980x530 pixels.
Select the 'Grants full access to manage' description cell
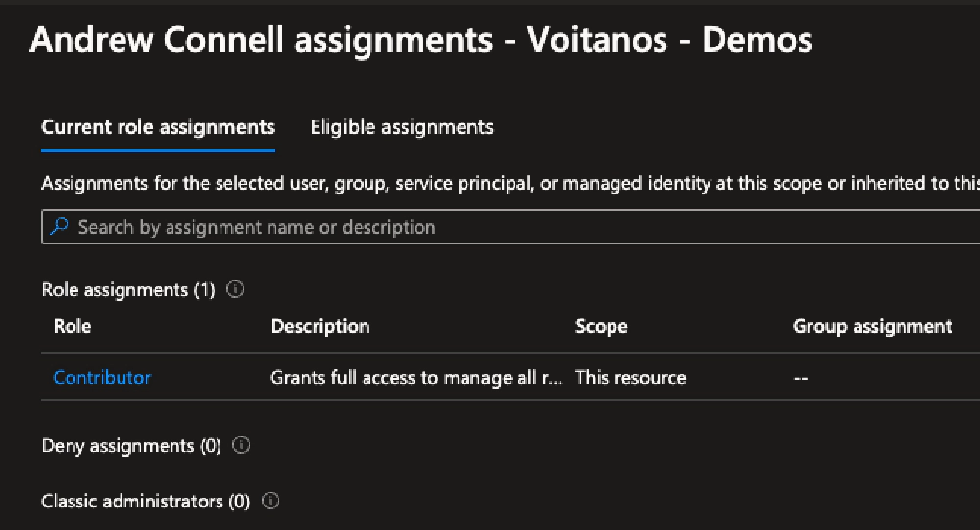point(416,377)
